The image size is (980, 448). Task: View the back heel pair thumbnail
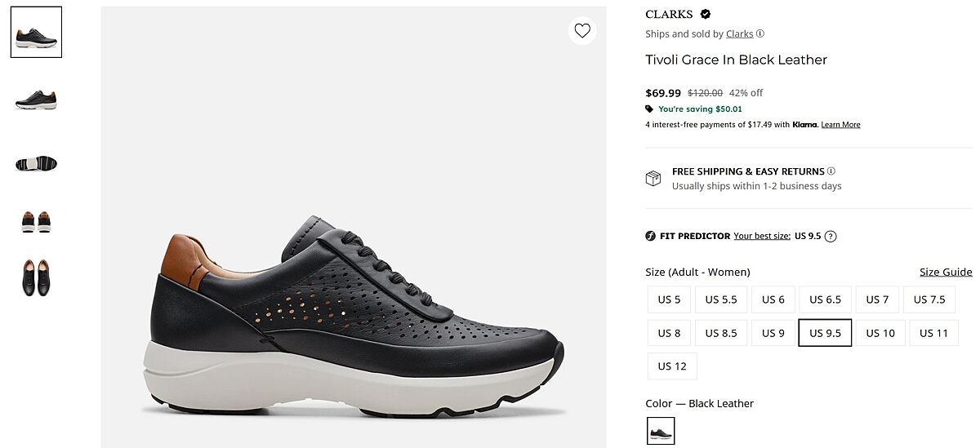click(x=36, y=221)
